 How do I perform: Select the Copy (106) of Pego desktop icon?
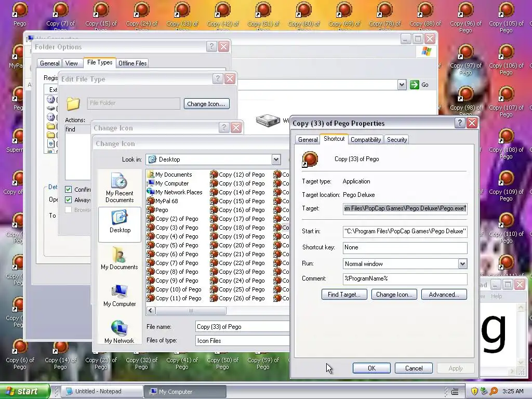pyautogui.click(x=506, y=59)
